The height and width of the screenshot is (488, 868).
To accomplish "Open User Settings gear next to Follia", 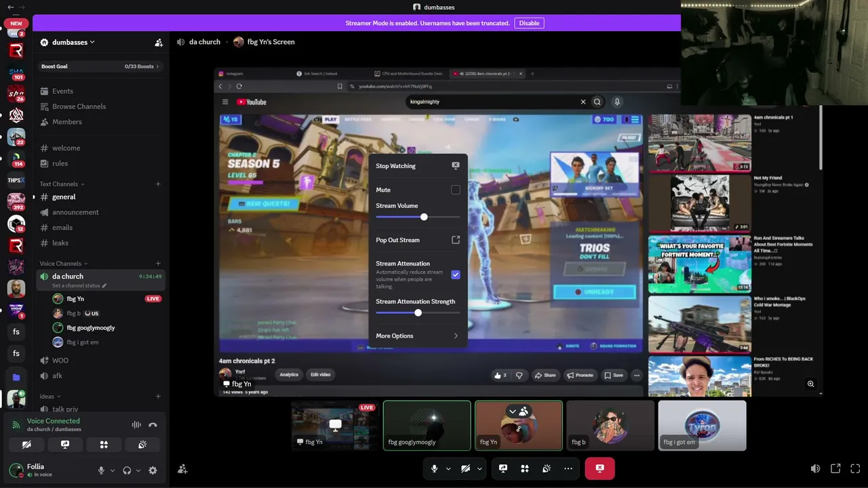I will click(153, 470).
